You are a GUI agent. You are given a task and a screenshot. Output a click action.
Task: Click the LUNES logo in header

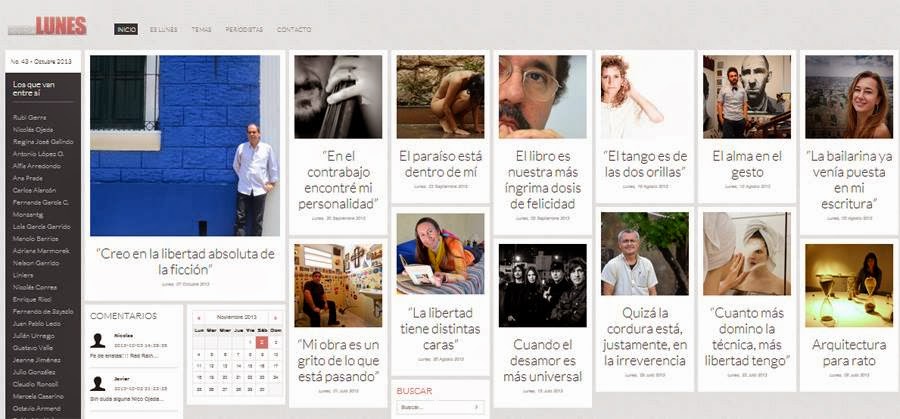(48, 26)
